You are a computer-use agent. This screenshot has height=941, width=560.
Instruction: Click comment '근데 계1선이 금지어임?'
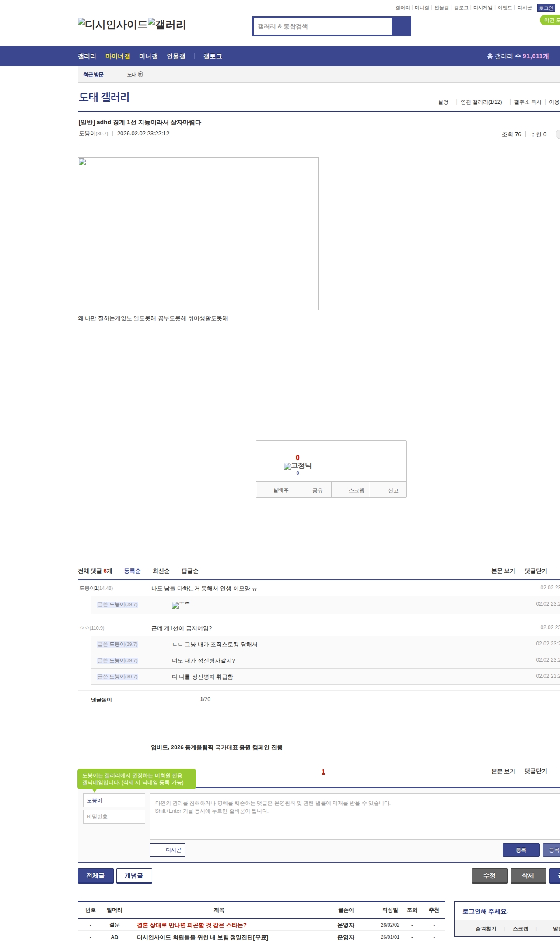click(x=182, y=628)
